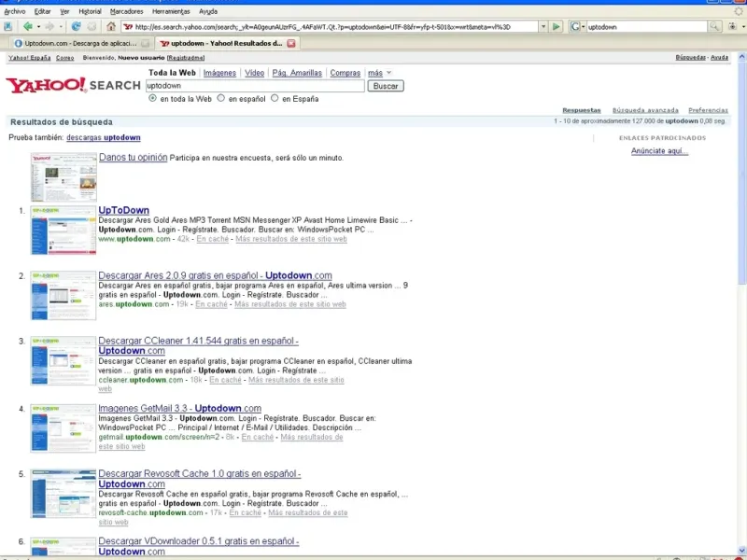The image size is (747, 560).
Task: Switch to the Uptodown.com Descarga tab
Action: click(81, 43)
